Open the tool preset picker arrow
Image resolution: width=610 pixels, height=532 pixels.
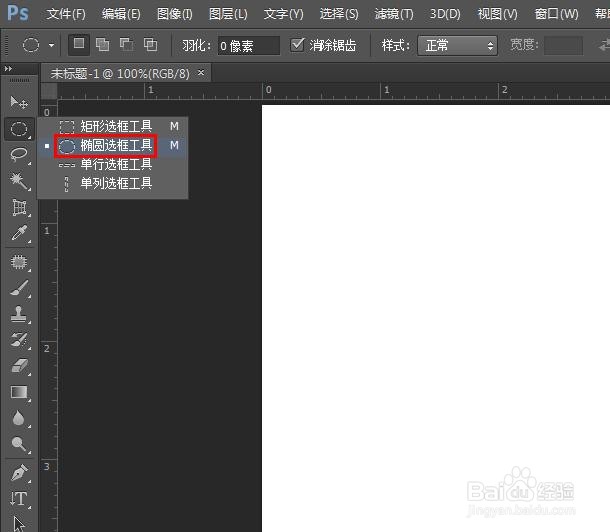(x=51, y=45)
